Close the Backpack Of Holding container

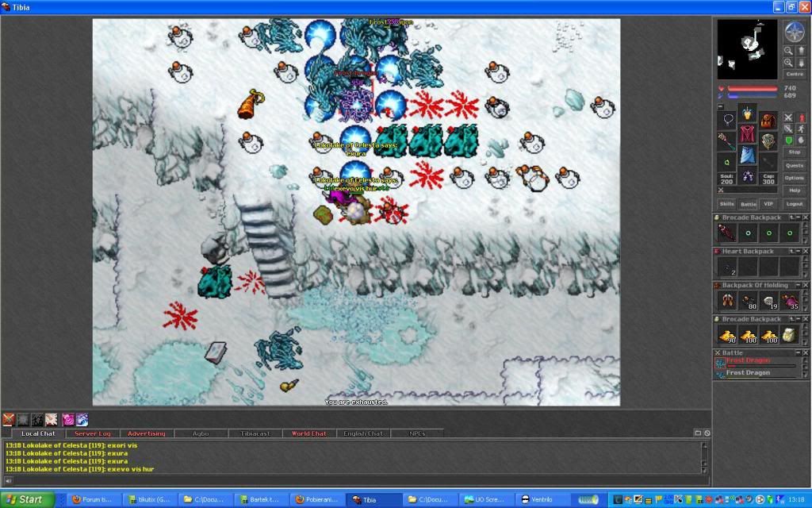tap(806, 285)
